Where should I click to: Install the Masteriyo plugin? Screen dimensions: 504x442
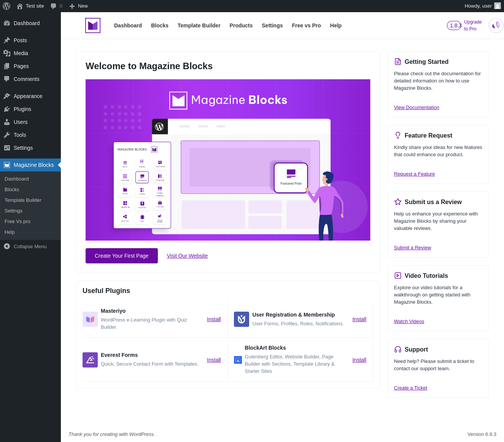pos(214,319)
